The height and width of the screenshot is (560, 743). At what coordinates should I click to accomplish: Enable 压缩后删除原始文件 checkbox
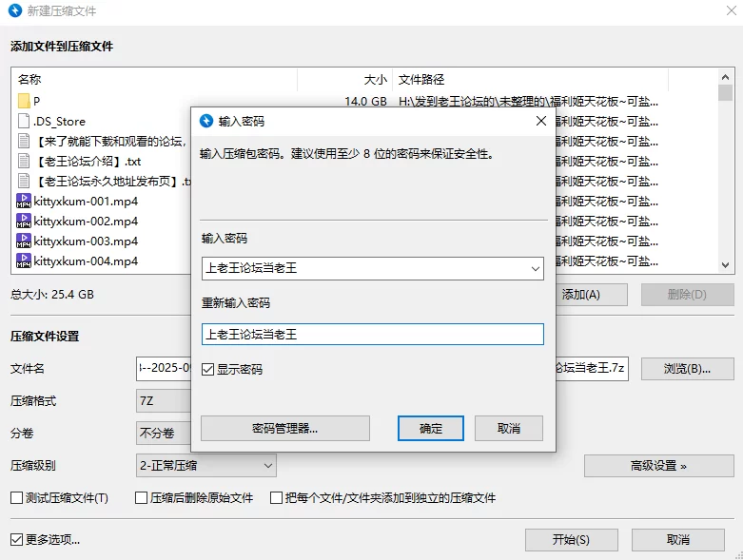141,497
